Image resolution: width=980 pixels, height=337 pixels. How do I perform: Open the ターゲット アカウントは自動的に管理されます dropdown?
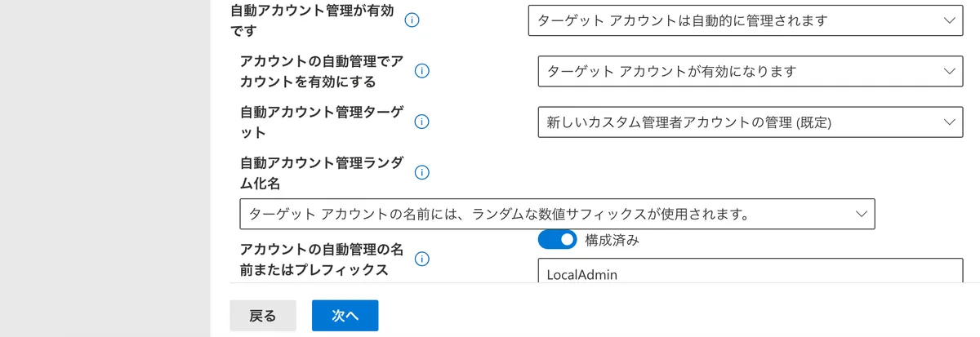(x=745, y=20)
